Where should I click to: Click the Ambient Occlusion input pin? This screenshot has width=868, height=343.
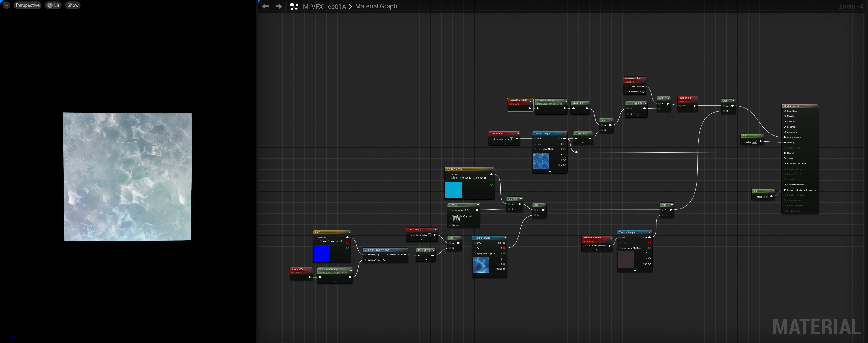pos(785,185)
